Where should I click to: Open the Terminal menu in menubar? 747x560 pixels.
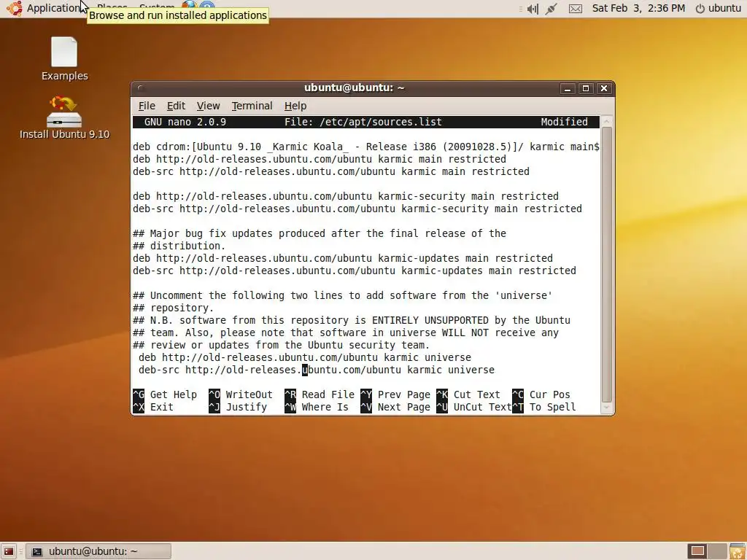click(x=252, y=106)
